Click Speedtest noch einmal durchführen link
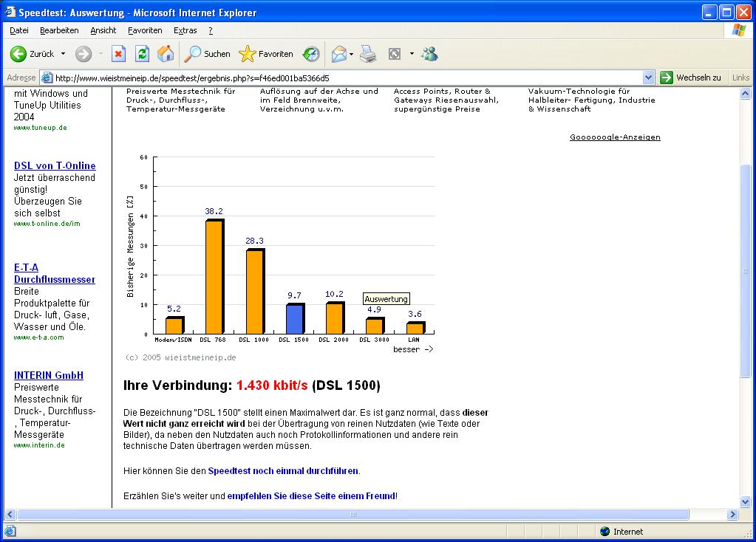 click(x=283, y=470)
